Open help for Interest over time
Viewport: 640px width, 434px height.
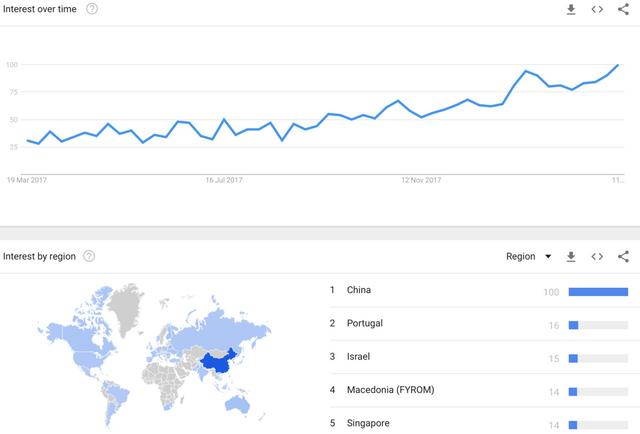coord(92,9)
